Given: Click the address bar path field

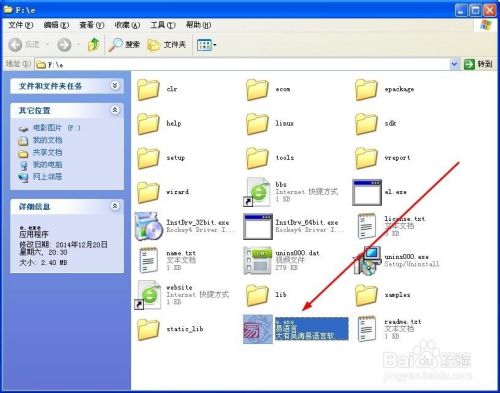Looking at the screenshot, I should point(242,64).
